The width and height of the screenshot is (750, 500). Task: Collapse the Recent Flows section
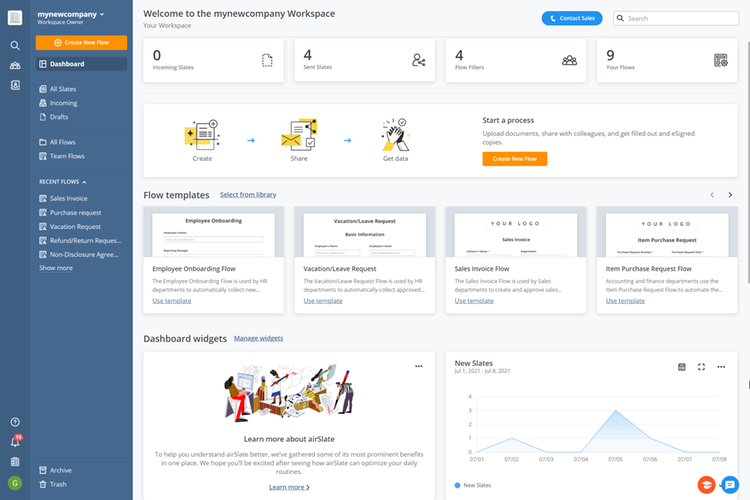pos(63,182)
